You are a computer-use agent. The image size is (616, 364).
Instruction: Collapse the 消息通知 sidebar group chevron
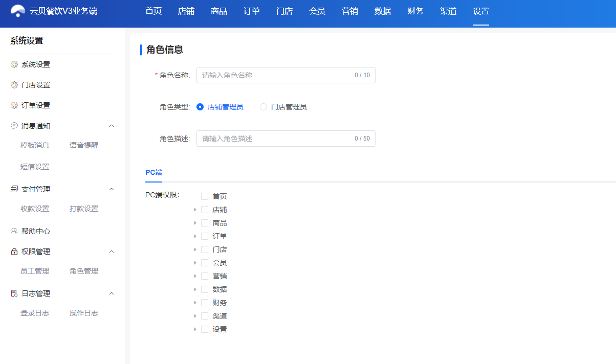point(112,126)
